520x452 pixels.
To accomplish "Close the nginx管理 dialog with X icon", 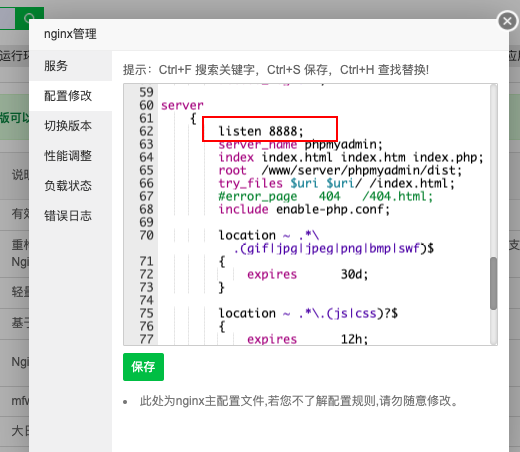I will [507, 21].
